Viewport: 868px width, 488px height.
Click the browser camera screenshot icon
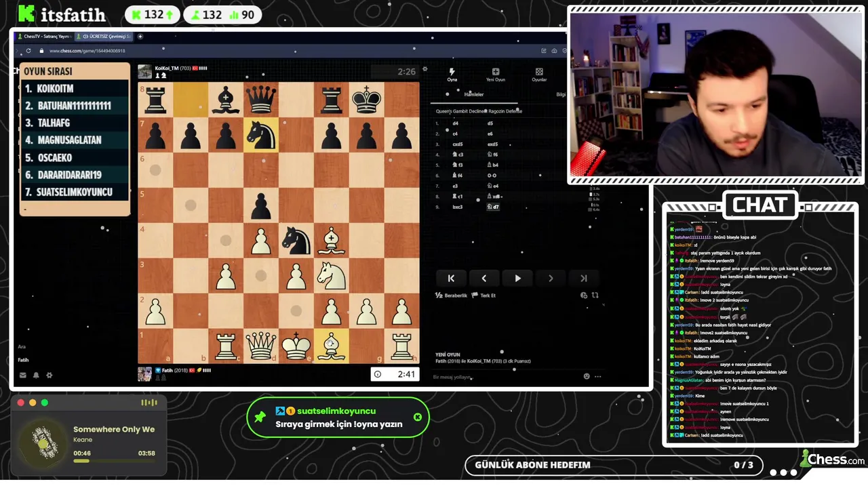click(555, 51)
